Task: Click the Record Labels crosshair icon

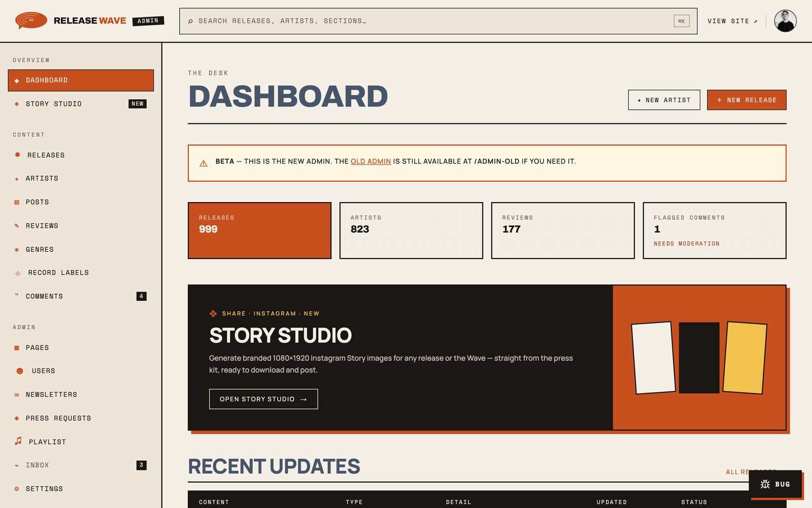Action: (x=18, y=273)
